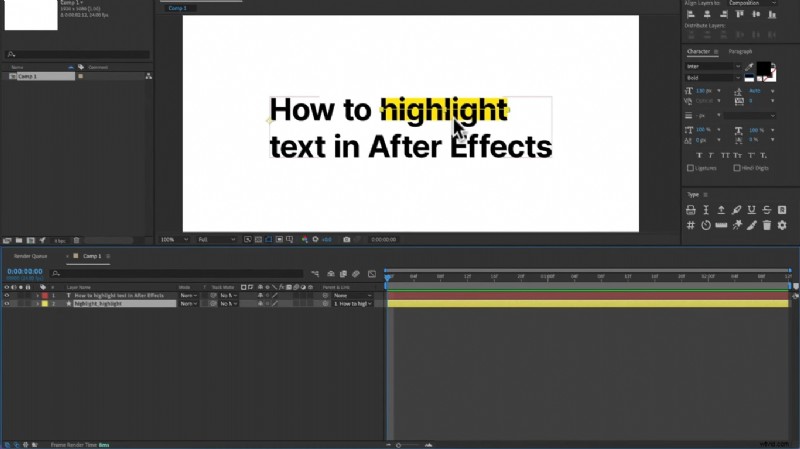
Task: Delete selected item in Project panel
Action: click(x=76, y=240)
